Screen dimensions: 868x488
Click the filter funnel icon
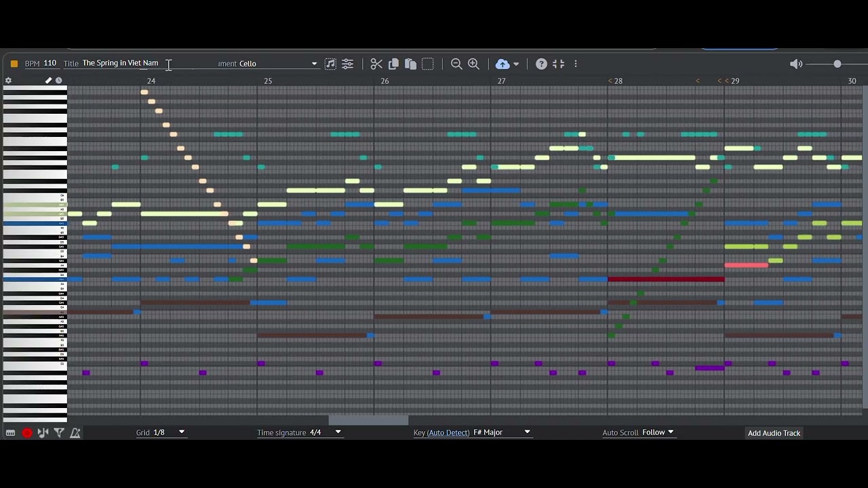click(59, 432)
